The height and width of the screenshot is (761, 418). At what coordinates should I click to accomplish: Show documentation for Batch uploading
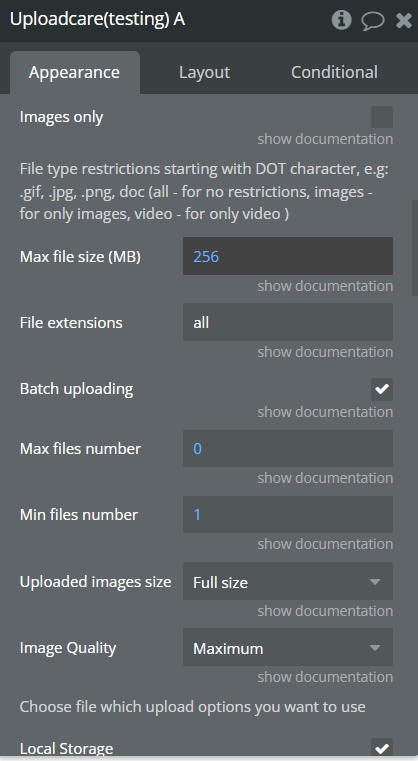325,412
